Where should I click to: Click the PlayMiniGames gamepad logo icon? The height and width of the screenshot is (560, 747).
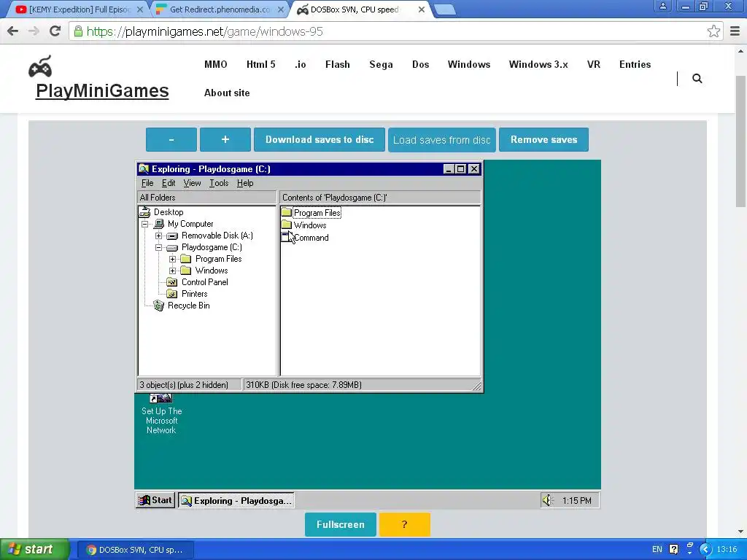(40, 66)
